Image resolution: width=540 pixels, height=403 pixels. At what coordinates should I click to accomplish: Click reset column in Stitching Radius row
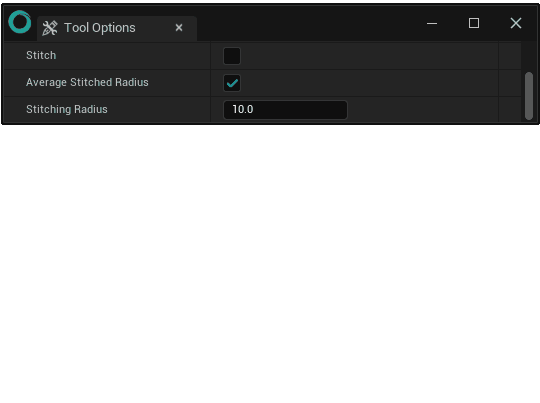[x=510, y=110]
